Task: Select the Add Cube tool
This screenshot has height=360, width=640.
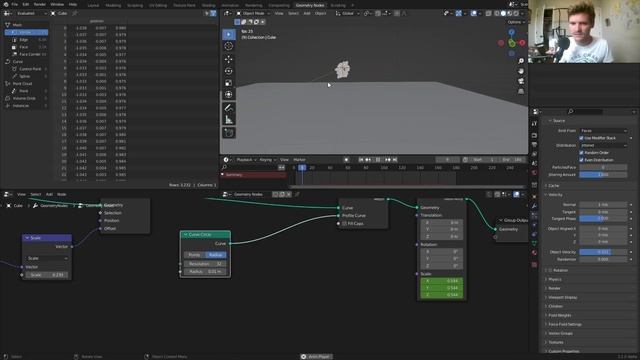Action: coord(229,133)
